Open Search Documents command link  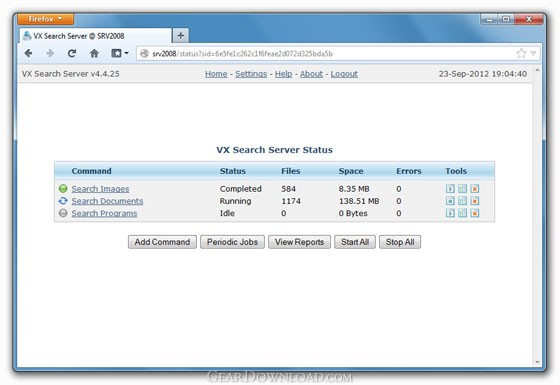pos(107,201)
